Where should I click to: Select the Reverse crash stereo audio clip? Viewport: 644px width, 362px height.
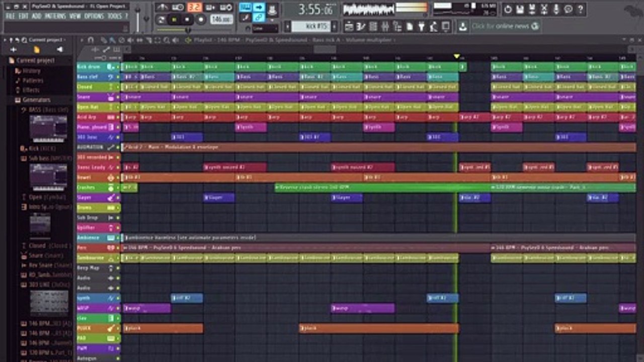383,188
